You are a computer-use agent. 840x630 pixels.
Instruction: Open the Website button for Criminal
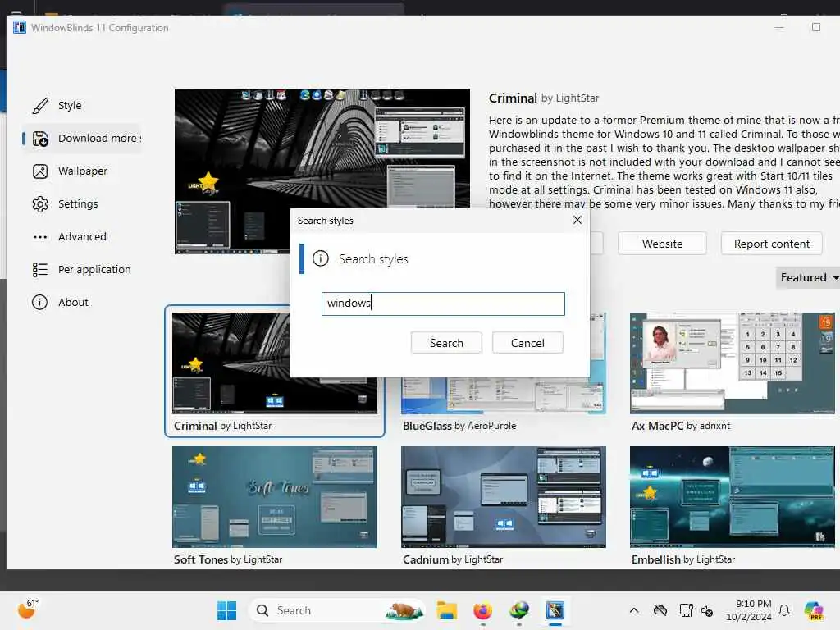662,244
